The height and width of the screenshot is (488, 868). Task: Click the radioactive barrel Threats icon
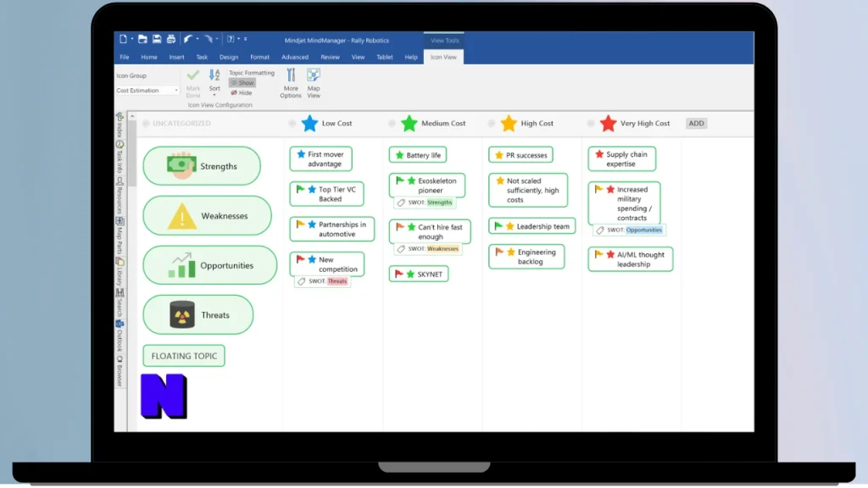(182, 314)
